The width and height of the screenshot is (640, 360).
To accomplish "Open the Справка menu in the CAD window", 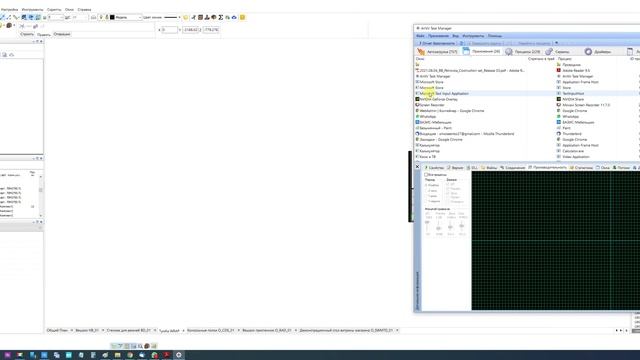I will coord(84,9).
